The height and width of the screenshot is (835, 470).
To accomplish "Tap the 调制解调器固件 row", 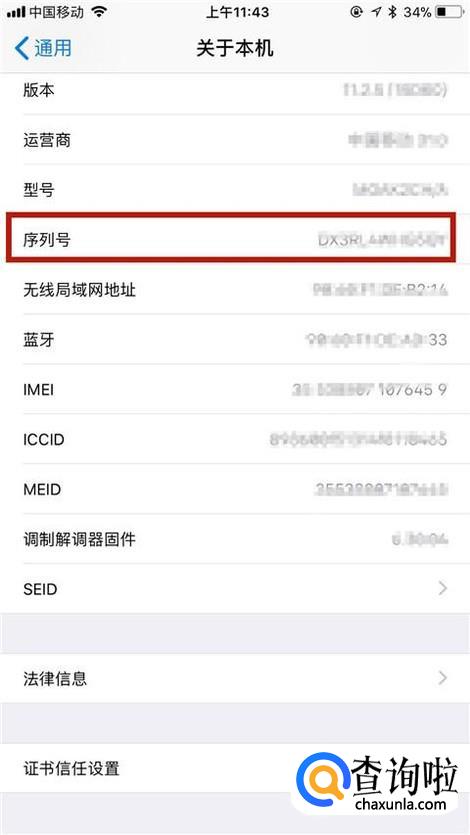I will pyautogui.click(x=235, y=539).
